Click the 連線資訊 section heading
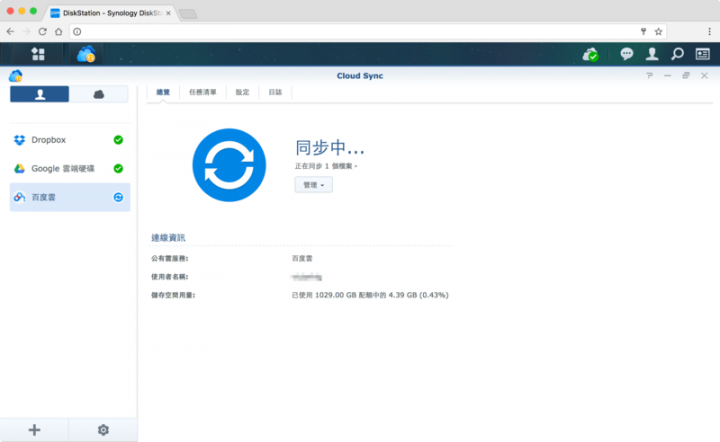 coord(168,238)
